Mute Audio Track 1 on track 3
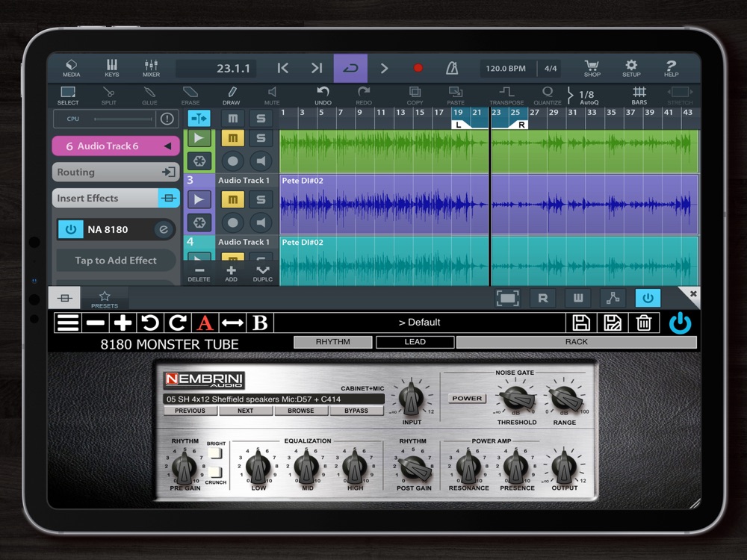 [x=232, y=199]
